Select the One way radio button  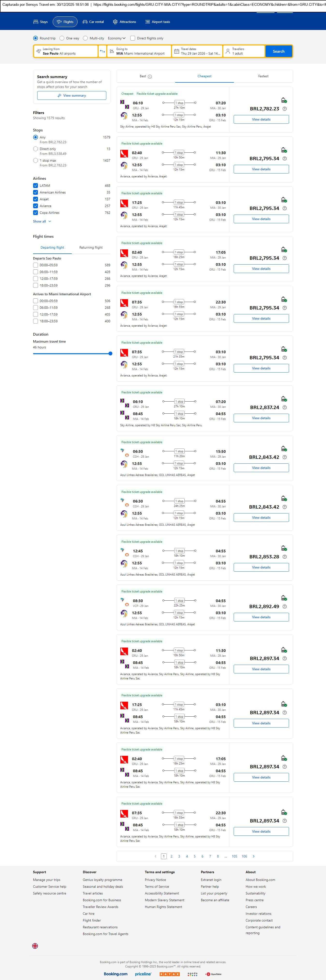click(62, 38)
